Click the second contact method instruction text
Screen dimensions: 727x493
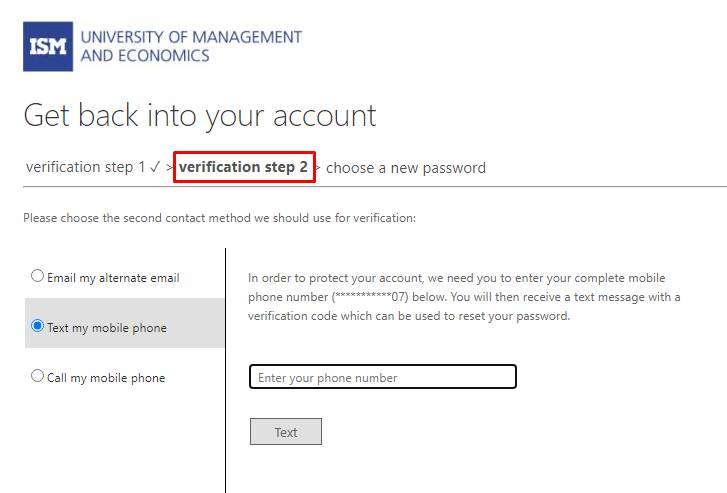(219, 218)
